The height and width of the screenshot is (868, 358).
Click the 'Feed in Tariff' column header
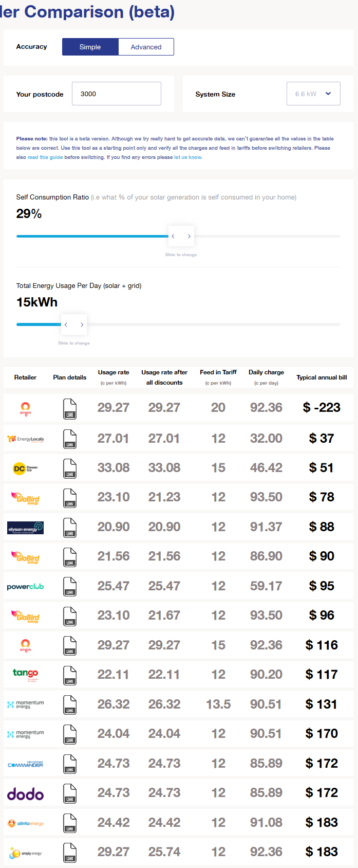pyautogui.click(x=218, y=377)
